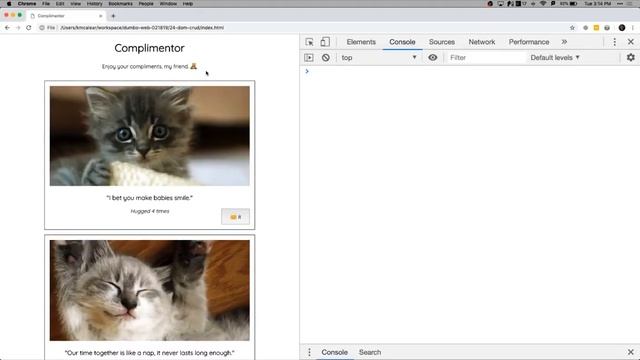Image resolution: width=640 pixels, height=360 pixels.
Task: Open the Chrome profile avatar
Action: coord(622,28)
